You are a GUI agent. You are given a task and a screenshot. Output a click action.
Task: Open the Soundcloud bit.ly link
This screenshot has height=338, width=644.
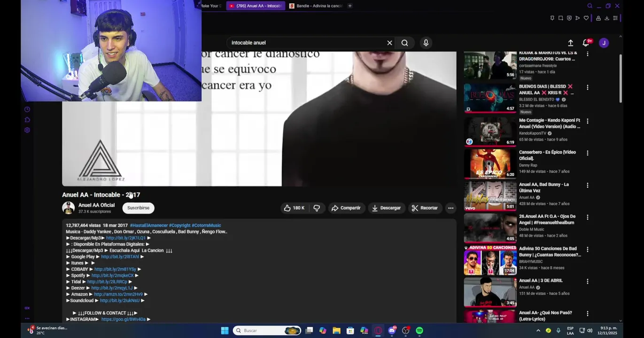pyautogui.click(x=119, y=300)
